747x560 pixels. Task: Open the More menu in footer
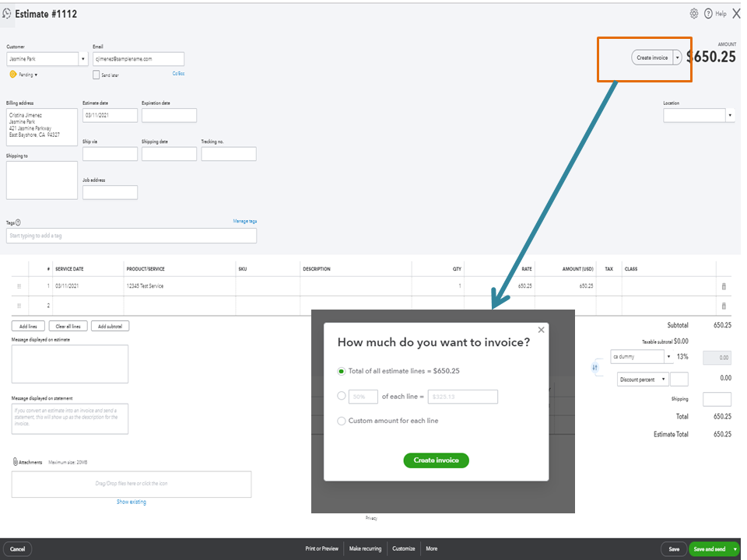(x=432, y=548)
